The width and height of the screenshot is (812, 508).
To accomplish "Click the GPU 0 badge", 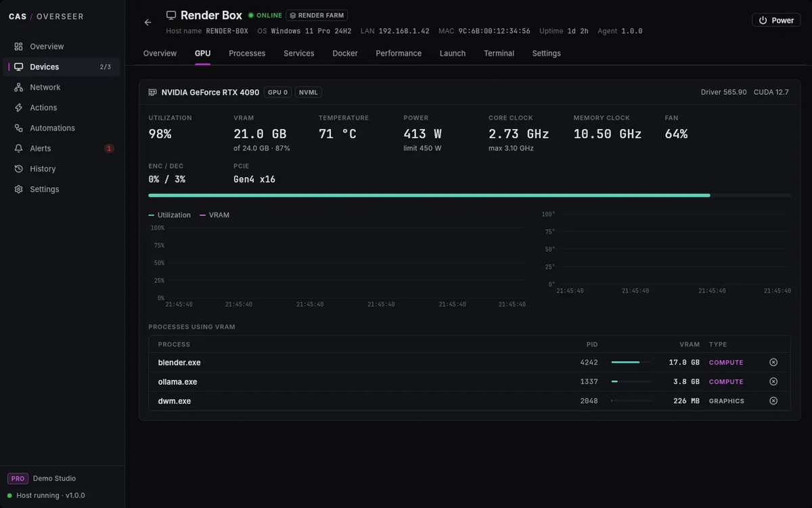I will [x=277, y=92].
